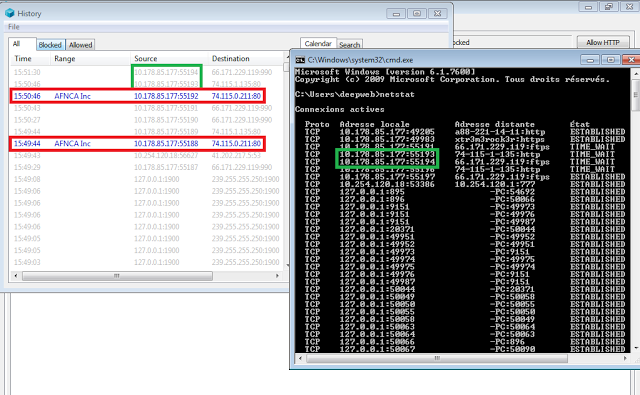Image resolution: width=640 pixels, height=395 pixels.
Task: Minimize the History window
Action: coord(396,13)
